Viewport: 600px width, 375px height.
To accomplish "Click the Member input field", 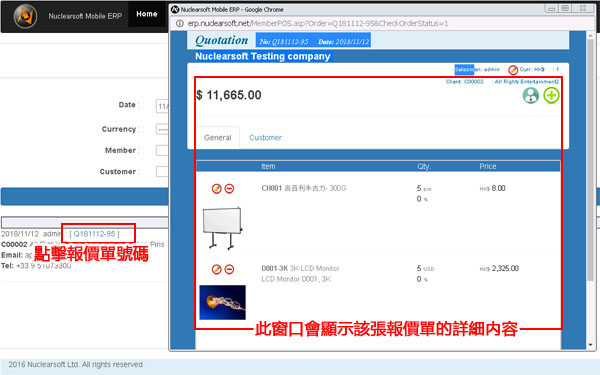I will point(162,150).
